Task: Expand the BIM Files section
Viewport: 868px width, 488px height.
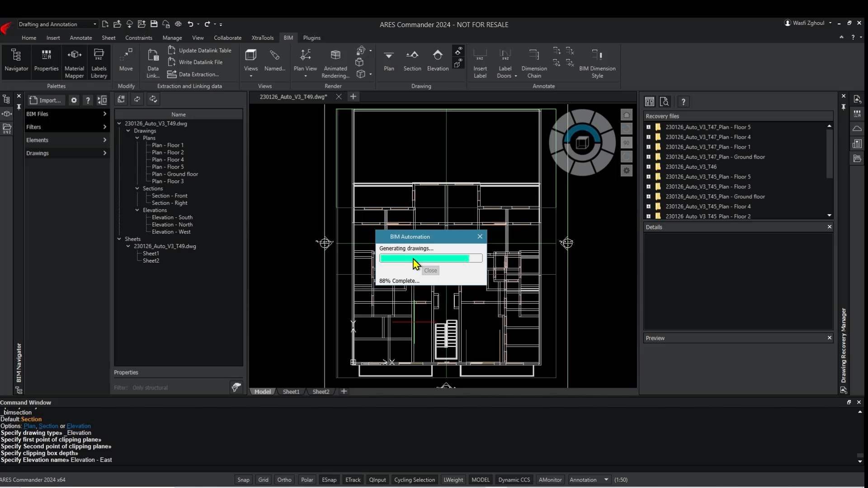Action: (x=66, y=114)
